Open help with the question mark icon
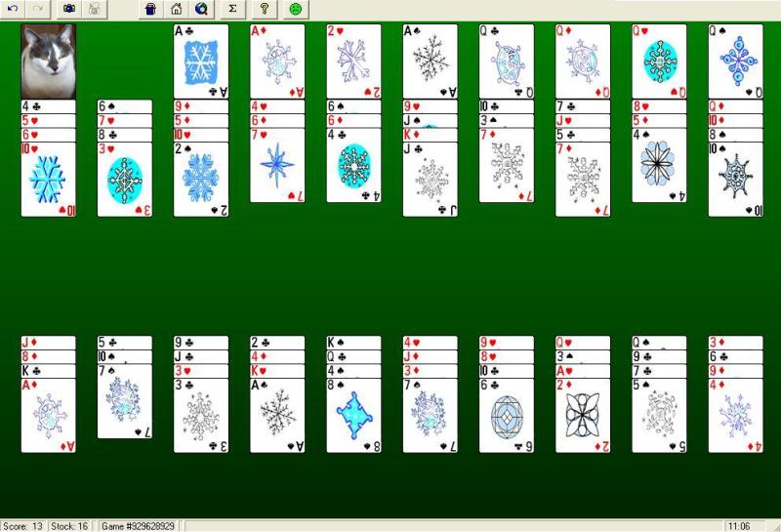Viewport: 781px width, 532px height. point(264,9)
